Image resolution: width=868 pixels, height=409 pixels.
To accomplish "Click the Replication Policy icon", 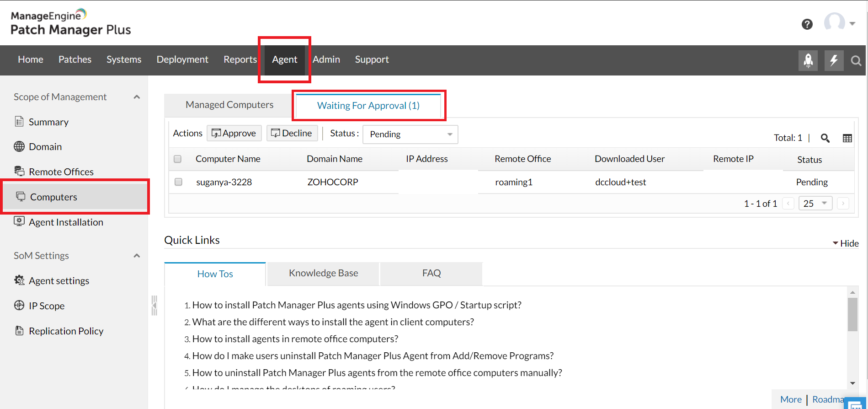I will pyautogui.click(x=19, y=330).
